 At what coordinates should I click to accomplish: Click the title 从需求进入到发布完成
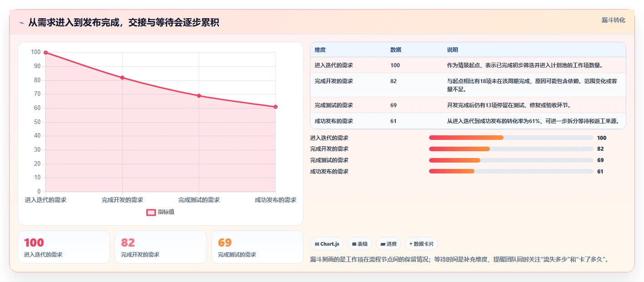pos(123,22)
